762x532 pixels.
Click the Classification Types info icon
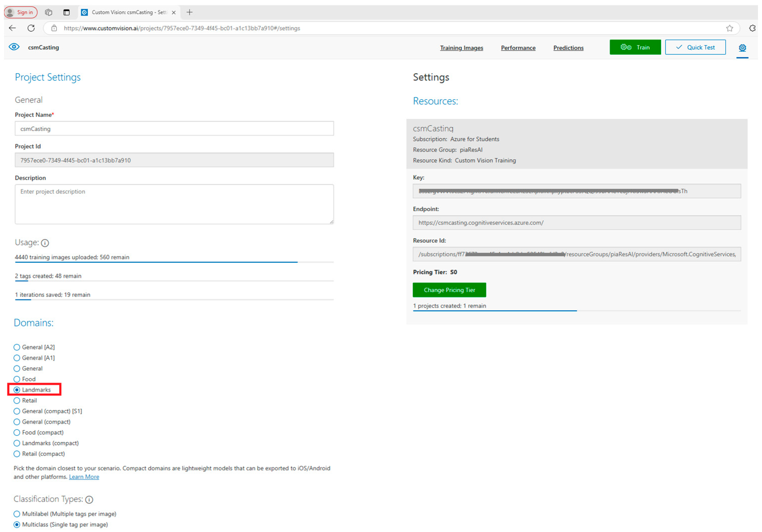(89, 499)
